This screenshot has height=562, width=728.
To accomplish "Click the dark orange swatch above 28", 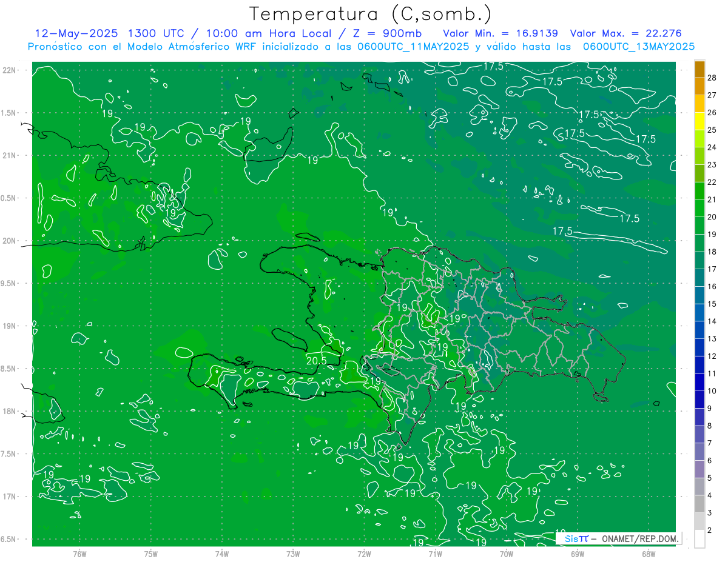I will tap(700, 69).
